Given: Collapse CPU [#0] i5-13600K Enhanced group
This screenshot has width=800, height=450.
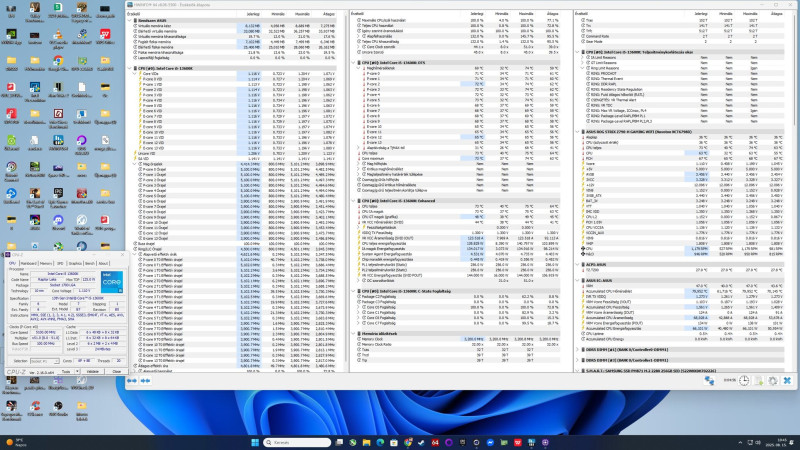Looking at the screenshot, I should click(353, 201).
